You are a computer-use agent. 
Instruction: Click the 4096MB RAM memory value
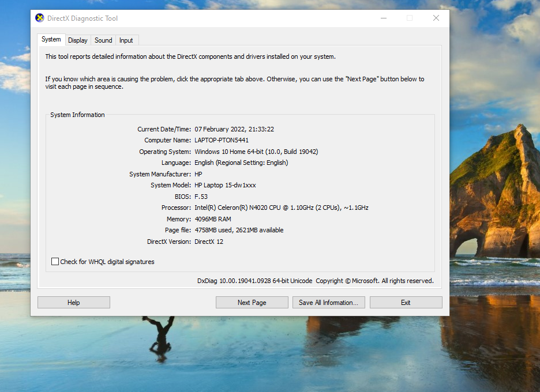coord(213,219)
